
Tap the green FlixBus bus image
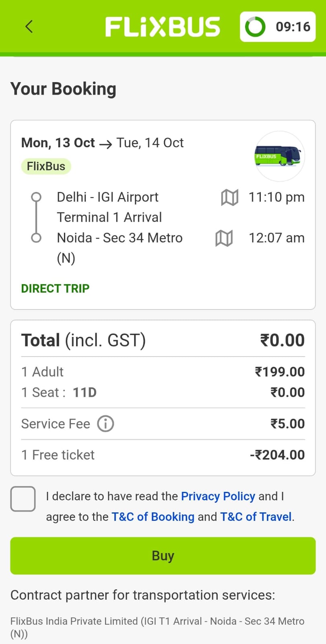coord(280,156)
